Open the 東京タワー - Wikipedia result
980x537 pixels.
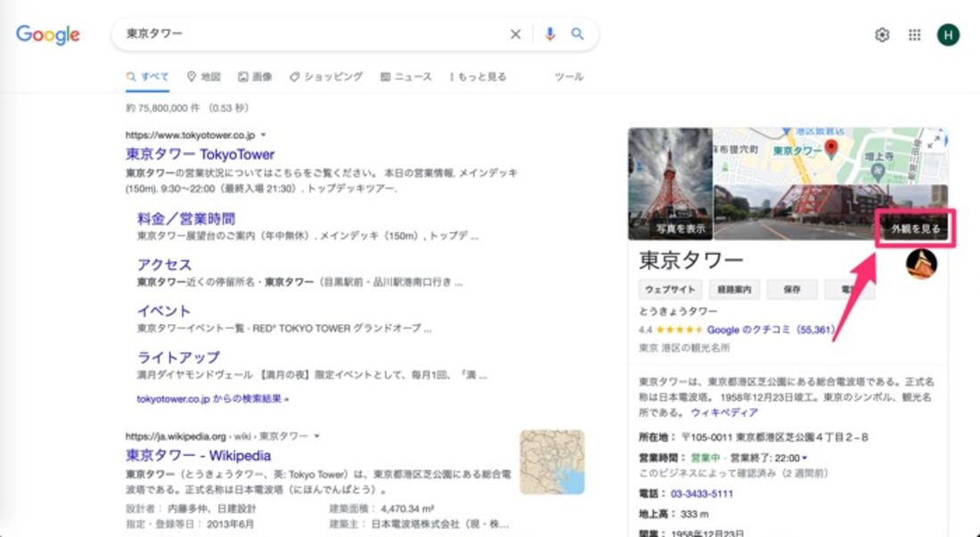(x=198, y=455)
